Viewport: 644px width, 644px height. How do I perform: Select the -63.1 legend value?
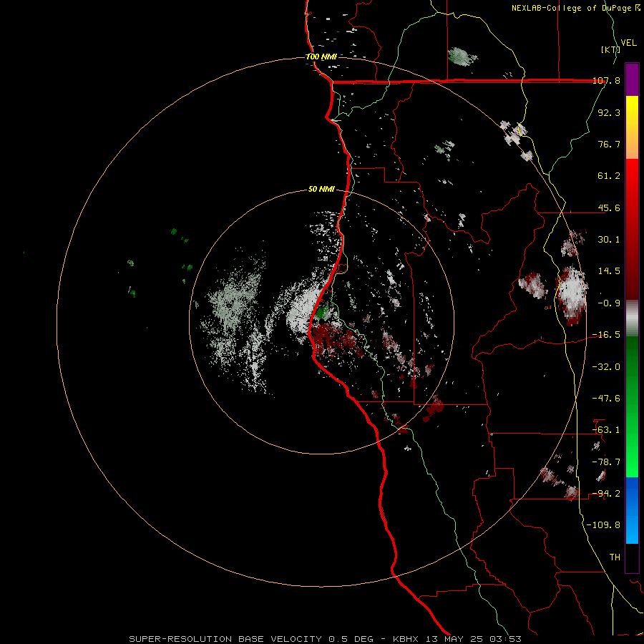[x=606, y=430]
